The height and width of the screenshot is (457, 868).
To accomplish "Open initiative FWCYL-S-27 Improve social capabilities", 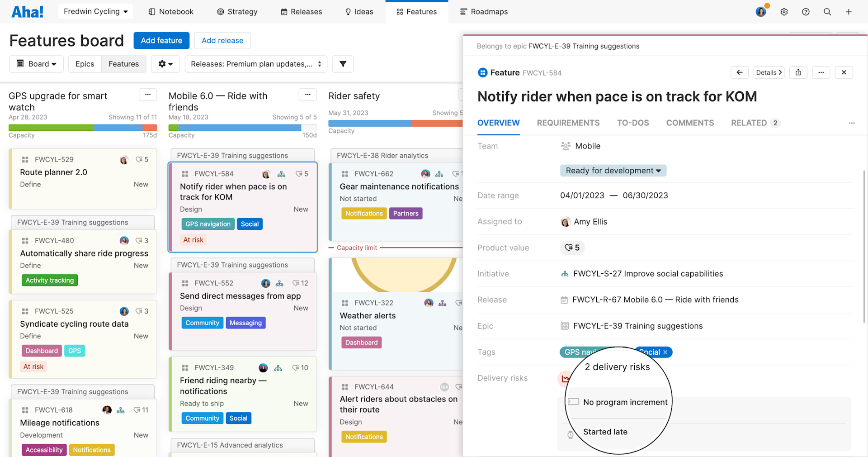I will coord(648,274).
